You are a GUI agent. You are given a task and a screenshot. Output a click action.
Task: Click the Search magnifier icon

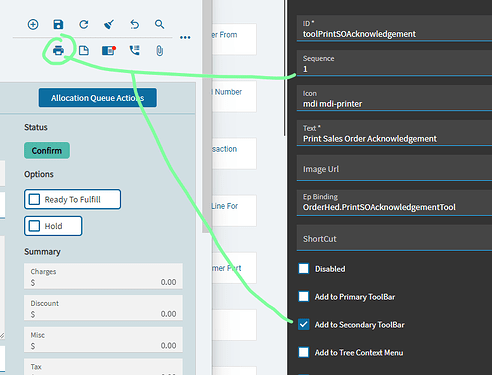[159, 24]
